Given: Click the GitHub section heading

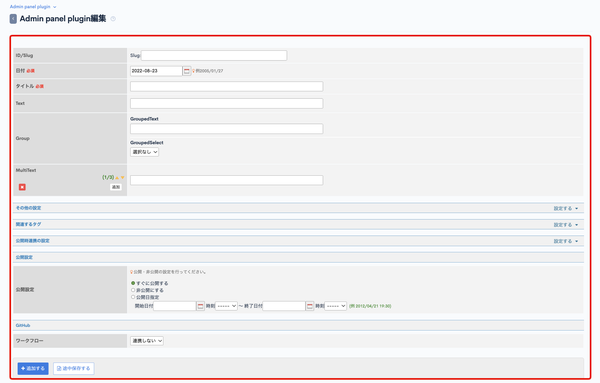Looking at the screenshot, I should pos(23,326).
